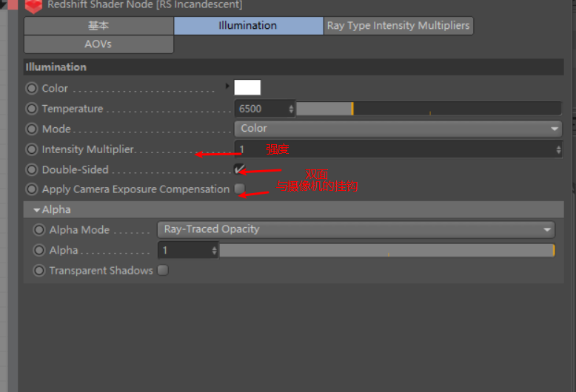This screenshot has height=392, width=576.
Task: Adjust Alpha value with stepper arrows
Action: point(215,250)
